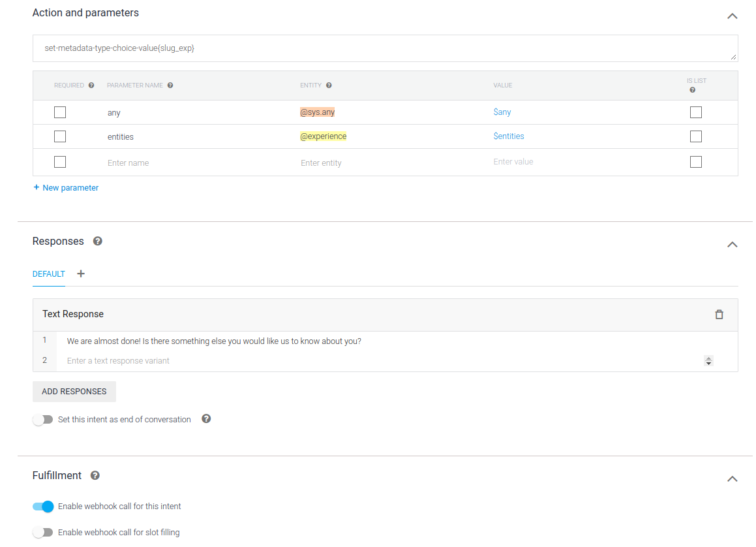Click help icon for end of conversation
Viewport: 756px width, 547px height.
[206, 419]
